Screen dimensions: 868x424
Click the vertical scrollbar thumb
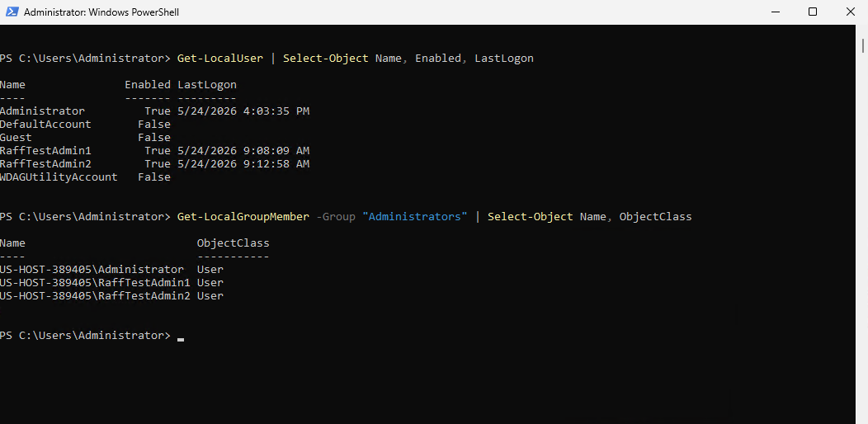pyautogui.click(x=862, y=45)
